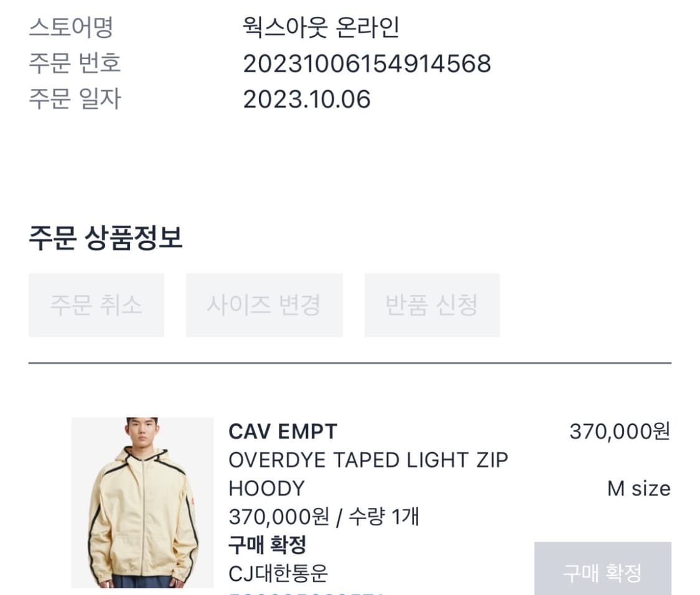Click the right-aligned 370,000원 price
This screenshot has width=700, height=595.
pyautogui.click(x=620, y=431)
